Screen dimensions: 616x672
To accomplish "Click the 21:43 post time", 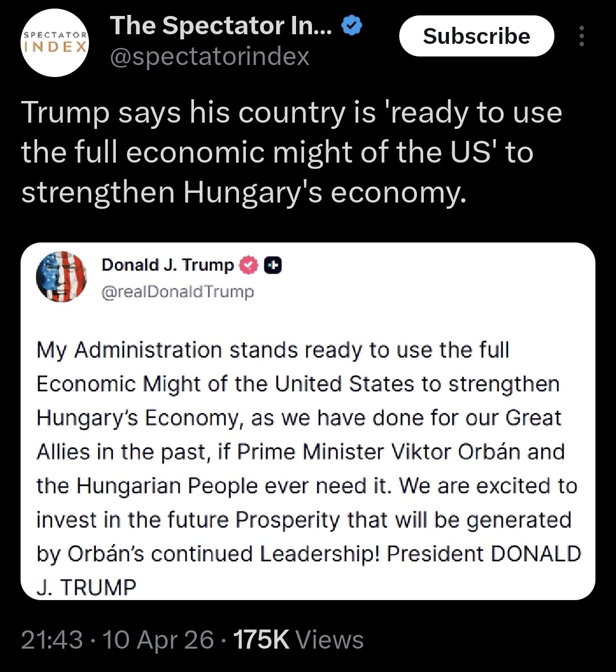I will (x=52, y=640).
